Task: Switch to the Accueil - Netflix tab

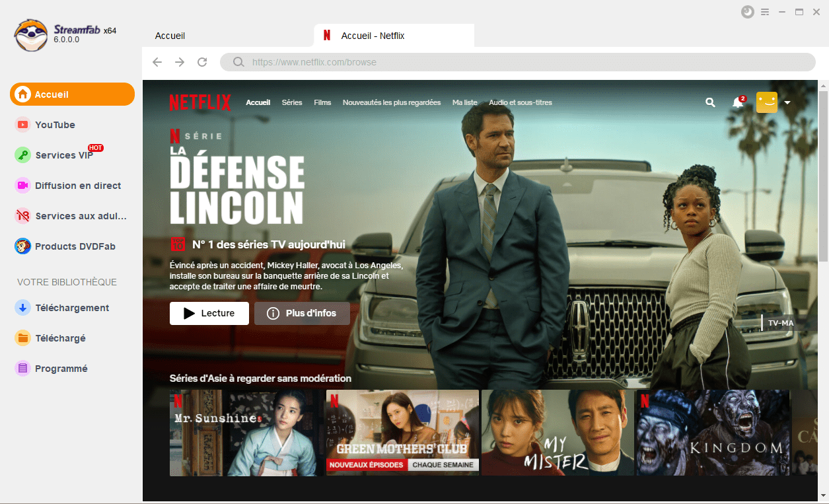Action: pyautogui.click(x=395, y=36)
